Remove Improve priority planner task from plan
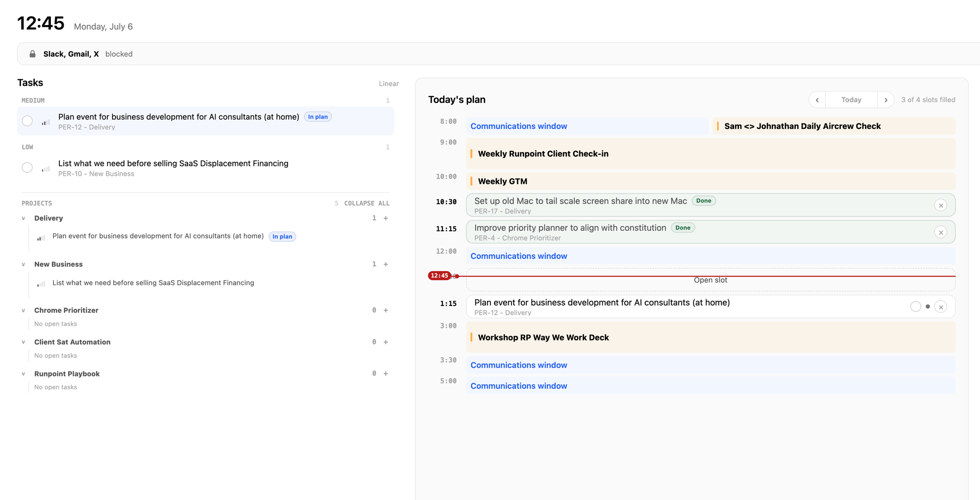This screenshot has height=500, width=980. click(940, 233)
